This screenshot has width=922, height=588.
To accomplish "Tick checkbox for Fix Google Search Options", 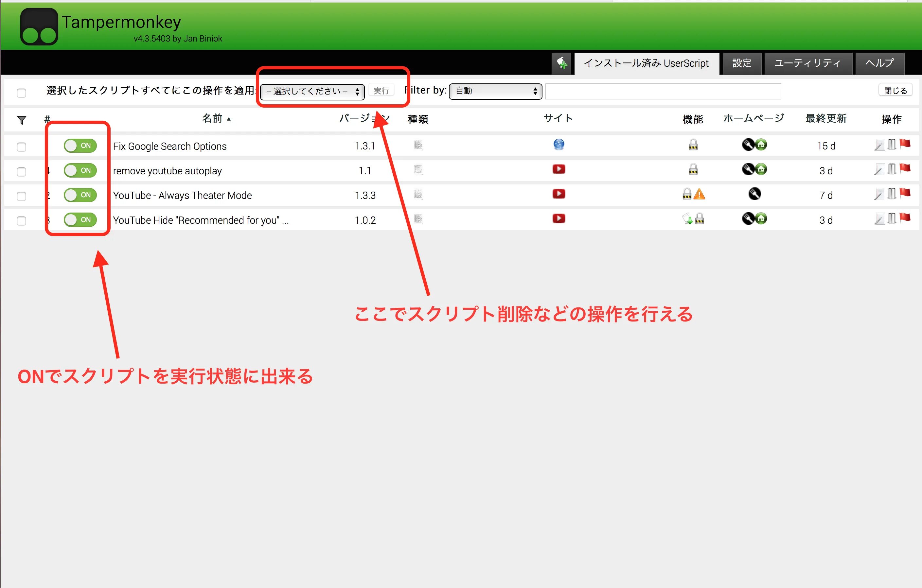I will 22,147.
